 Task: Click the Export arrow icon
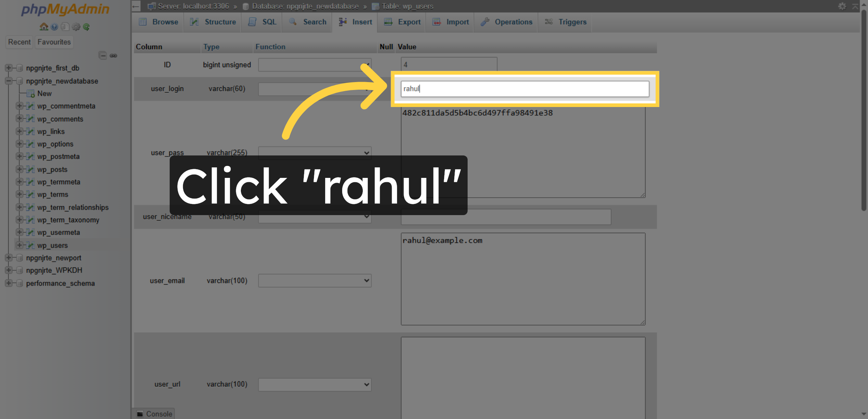[x=388, y=22]
